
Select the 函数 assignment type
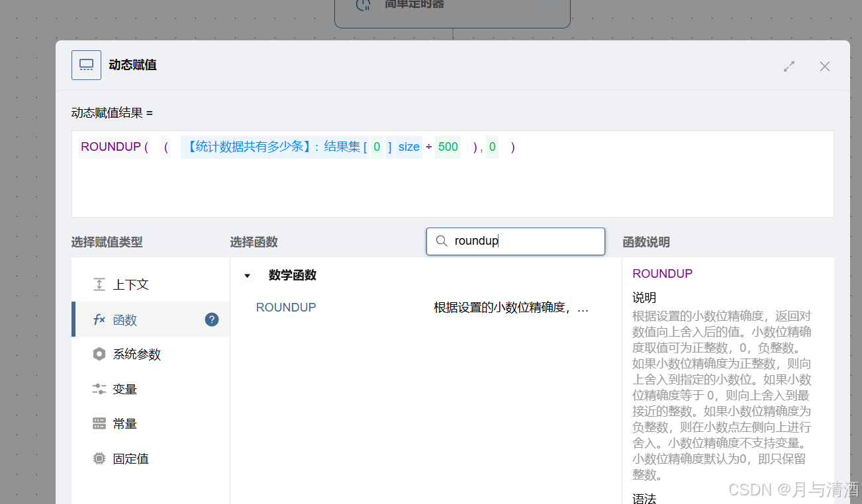[151, 319]
